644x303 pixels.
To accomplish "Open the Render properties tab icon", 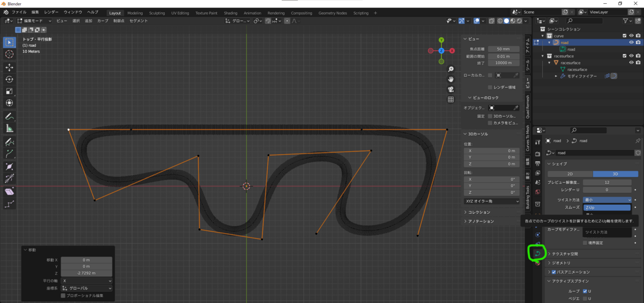I will point(537,154).
